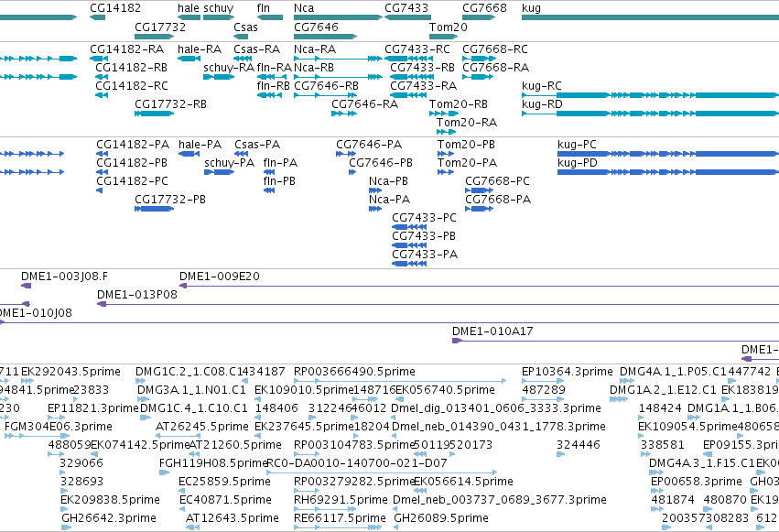This screenshot has width=779, height=532.
Task: Click the CG7433 gene label
Action: tap(406, 8)
